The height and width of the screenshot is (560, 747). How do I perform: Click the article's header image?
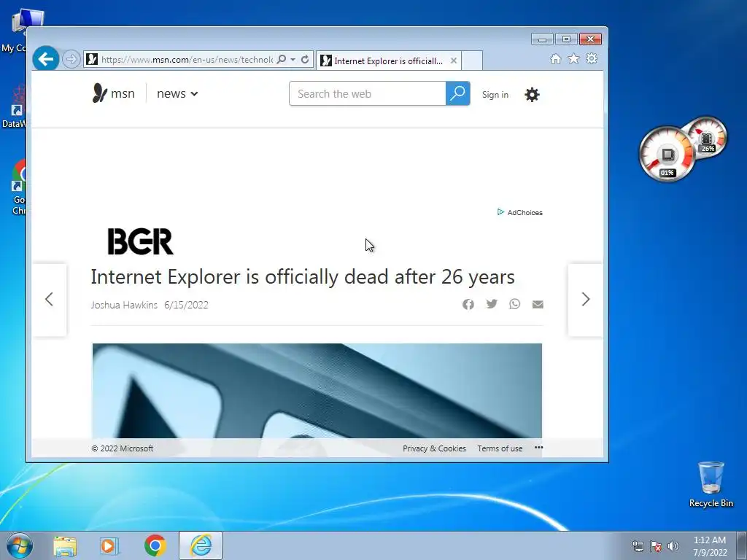[317, 391]
